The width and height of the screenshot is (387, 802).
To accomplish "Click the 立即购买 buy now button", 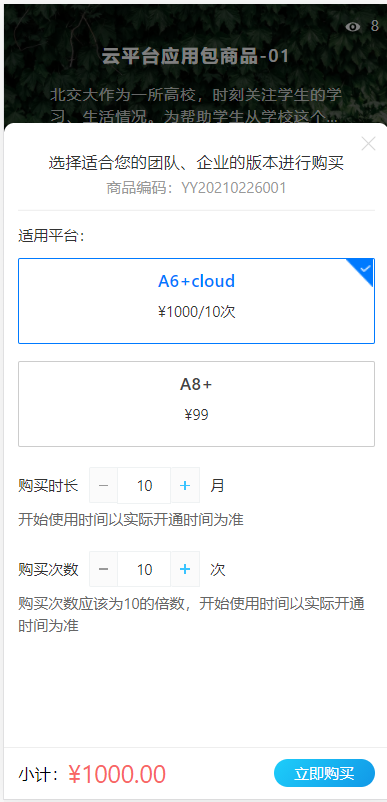I will click(324, 773).
